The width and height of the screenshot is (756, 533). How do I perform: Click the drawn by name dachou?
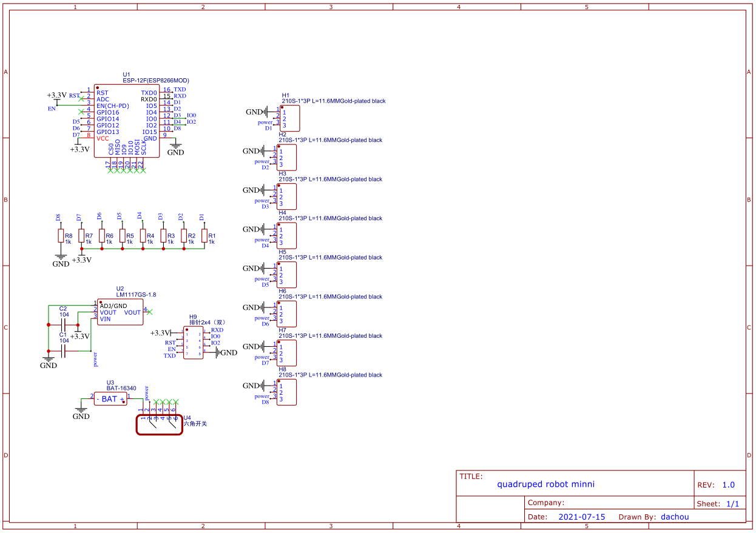pyautogui.click(x=675, y=517)
